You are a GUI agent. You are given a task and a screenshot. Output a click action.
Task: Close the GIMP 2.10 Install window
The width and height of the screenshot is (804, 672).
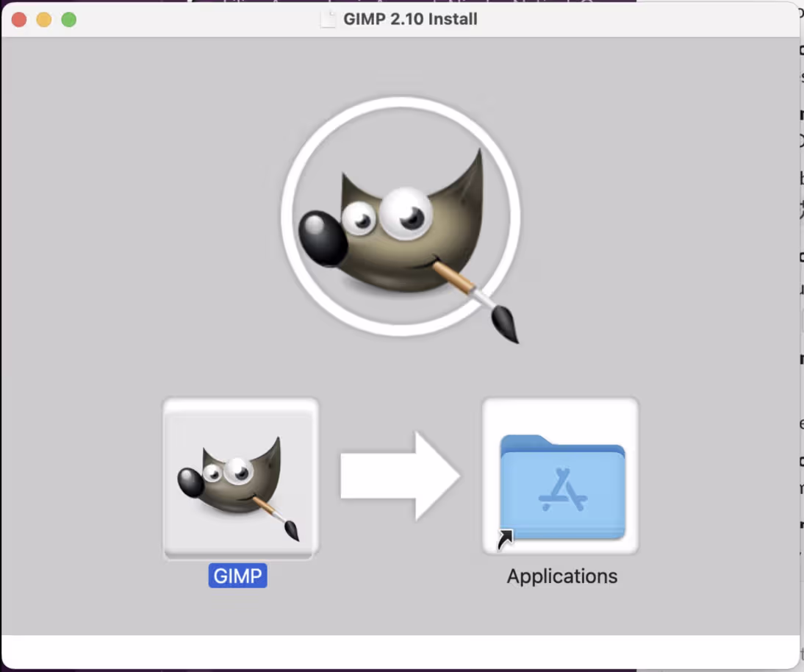[x=19, y=20]
